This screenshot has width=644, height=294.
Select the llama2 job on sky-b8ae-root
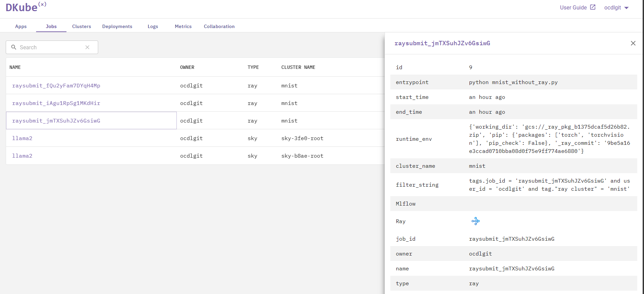(22, 156)
